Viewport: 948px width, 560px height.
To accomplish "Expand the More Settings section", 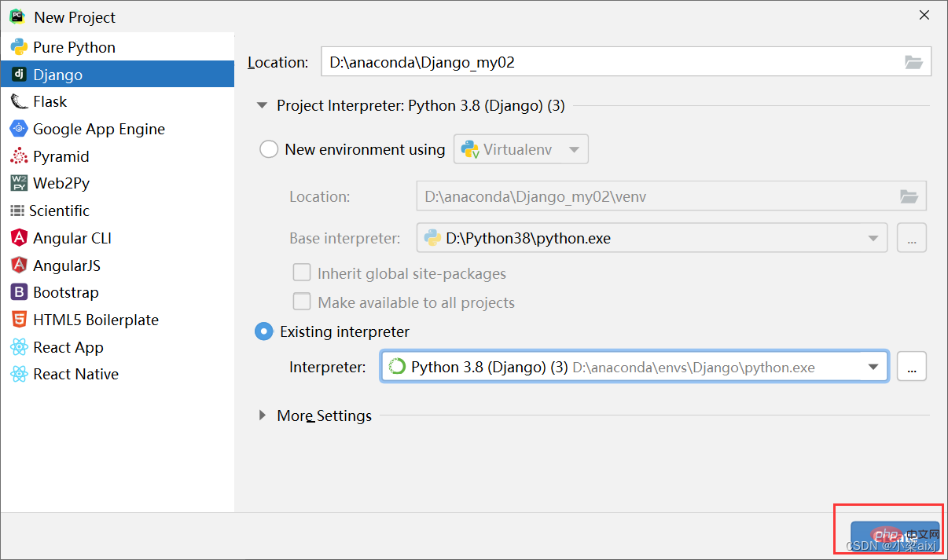I will [x=263, y=415].
